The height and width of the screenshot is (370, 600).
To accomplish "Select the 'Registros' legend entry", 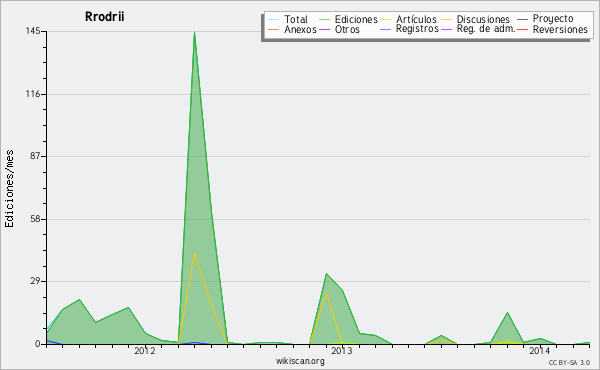I will [x=417, y=29].
